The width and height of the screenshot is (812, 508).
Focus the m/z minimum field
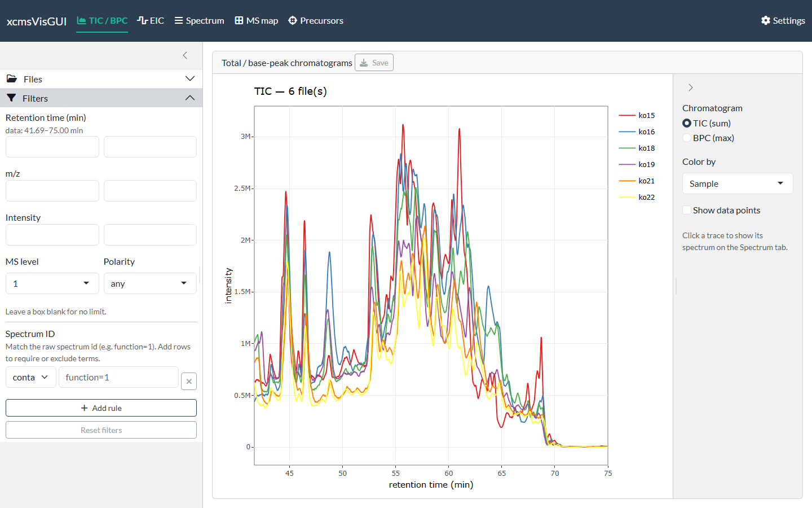(52, 191)
